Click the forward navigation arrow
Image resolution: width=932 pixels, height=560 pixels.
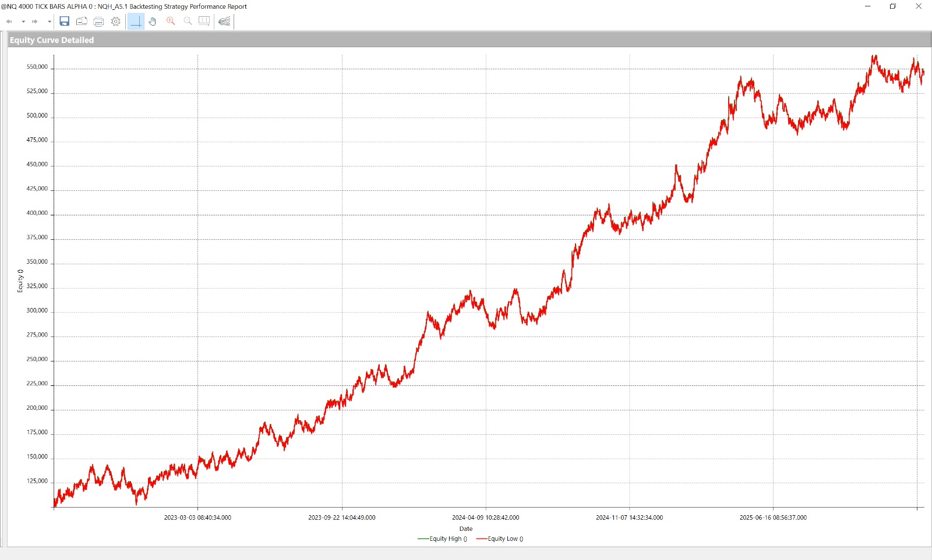point(35,22)
